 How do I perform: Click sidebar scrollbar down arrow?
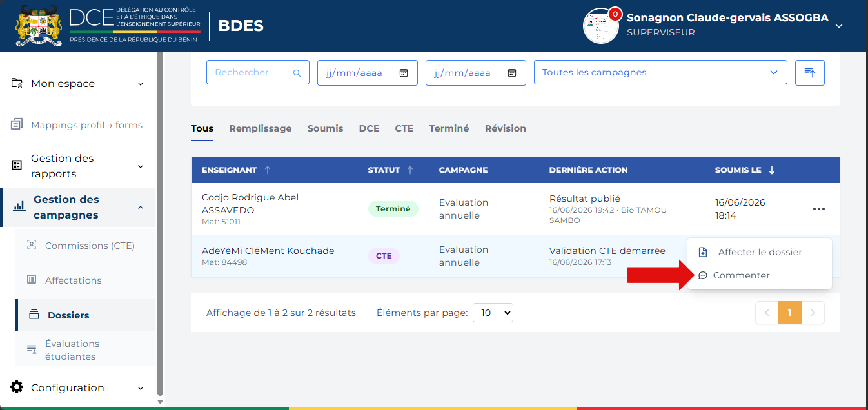pos(161,402)
